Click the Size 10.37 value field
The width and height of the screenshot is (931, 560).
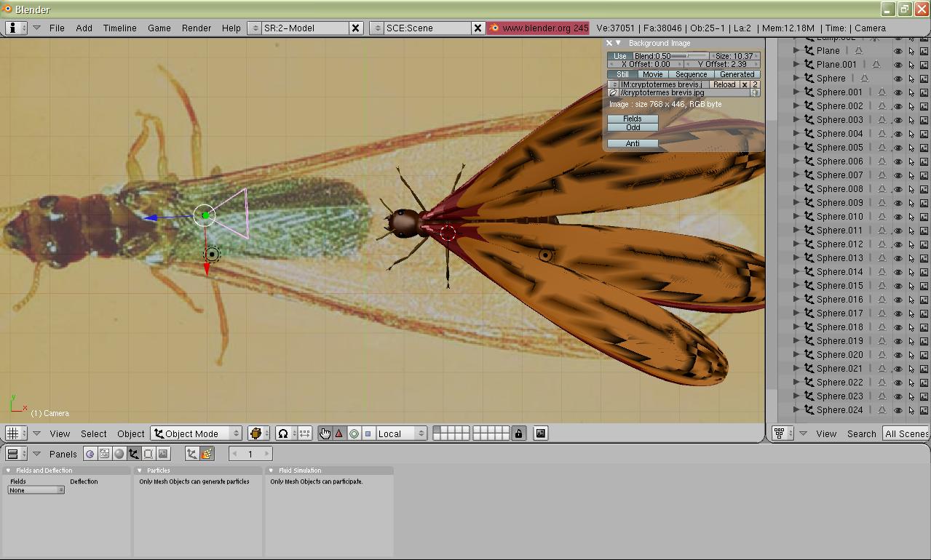pyautogui.click(x=735, y=56)
